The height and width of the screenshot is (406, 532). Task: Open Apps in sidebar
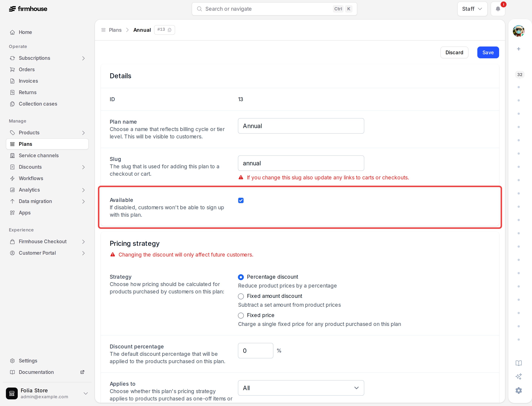[47, 213]
